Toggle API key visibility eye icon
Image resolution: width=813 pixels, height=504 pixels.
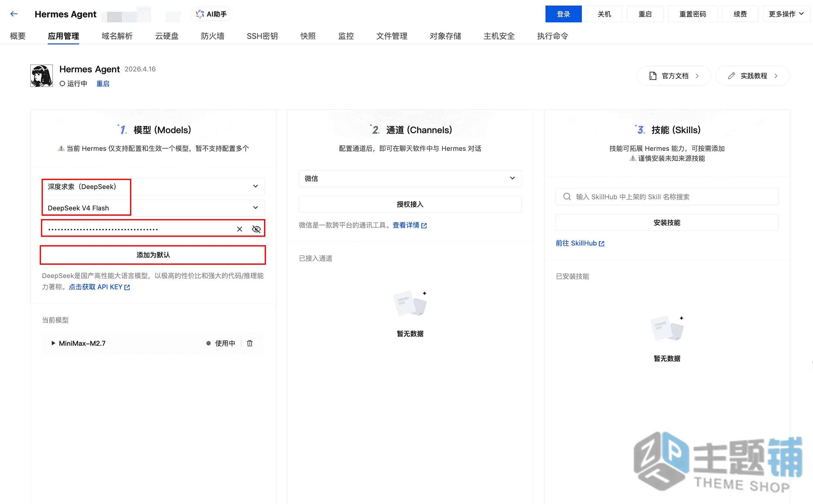[x=256, y=229]
